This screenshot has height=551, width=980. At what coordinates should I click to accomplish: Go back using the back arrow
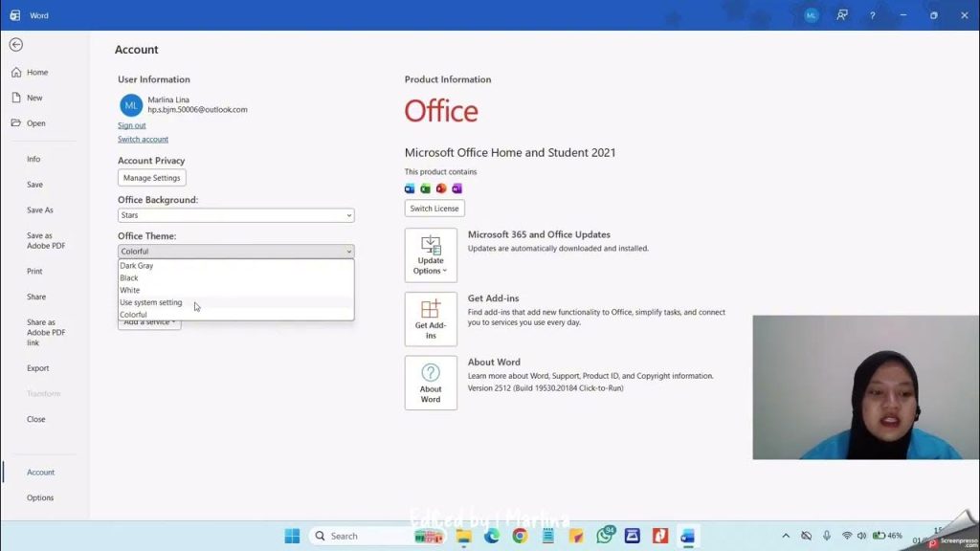click(x=16, y=44)
